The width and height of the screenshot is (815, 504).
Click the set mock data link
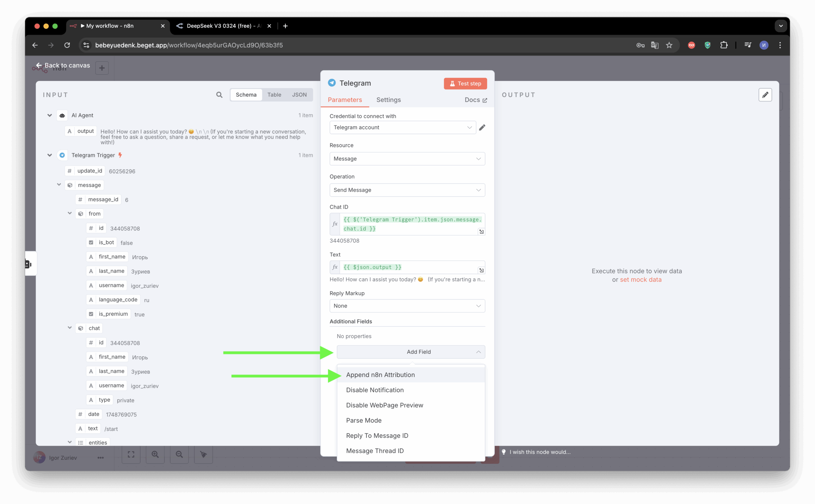tap(640, 280)
